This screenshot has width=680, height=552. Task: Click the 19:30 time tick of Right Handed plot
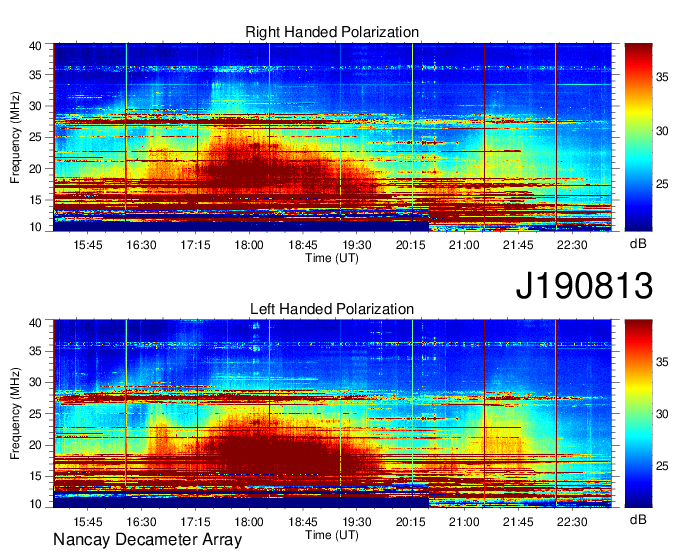tap(356, 245)
